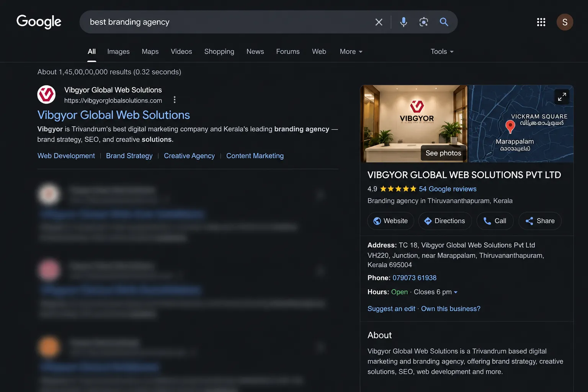Open three-dot menu of Vibgyor result

coord(175,100)
